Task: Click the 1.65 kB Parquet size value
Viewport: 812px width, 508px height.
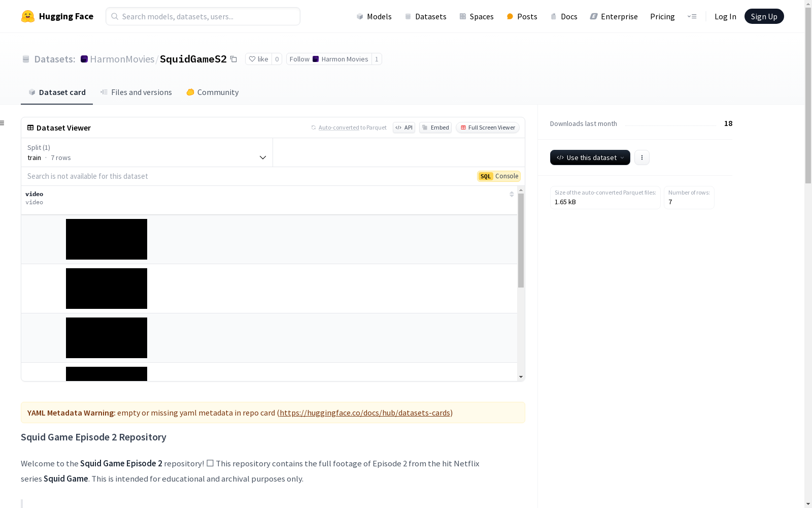Action: pyautogui.click(x=565, y=202)
